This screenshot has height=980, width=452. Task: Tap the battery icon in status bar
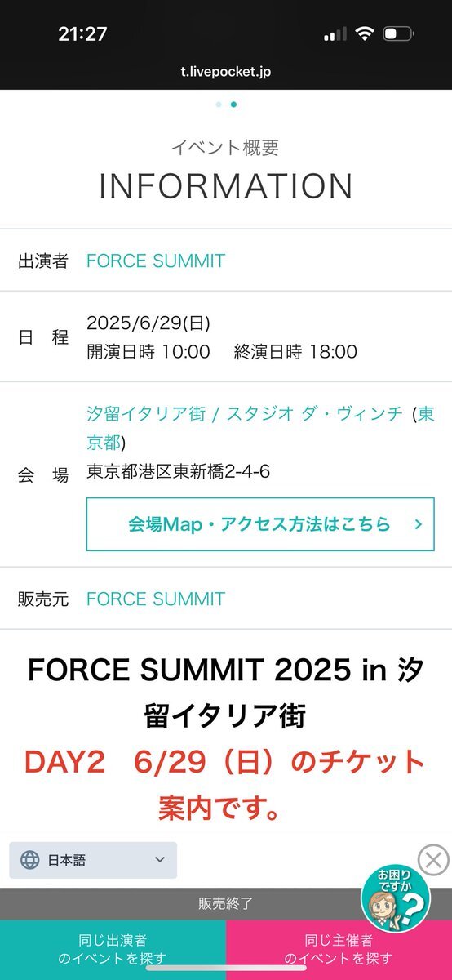399,34
